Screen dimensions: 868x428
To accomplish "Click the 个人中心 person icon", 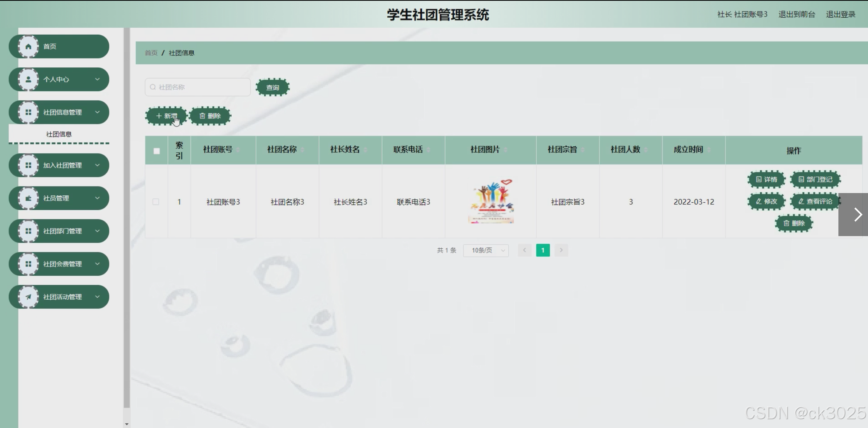I will pyautogui.click(x=28, y=80).
